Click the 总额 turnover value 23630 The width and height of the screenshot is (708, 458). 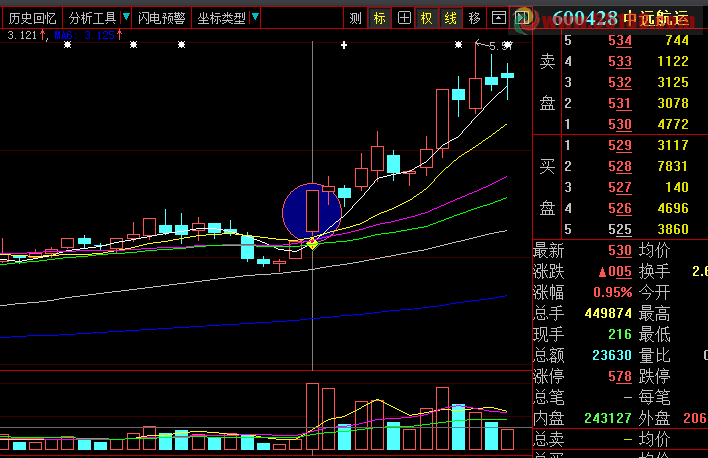point(611,355)
